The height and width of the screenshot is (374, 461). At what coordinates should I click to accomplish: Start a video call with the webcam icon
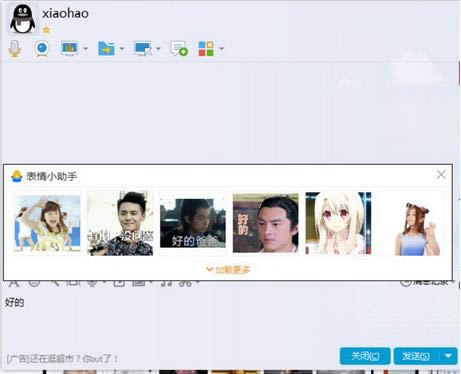[42, 49]
